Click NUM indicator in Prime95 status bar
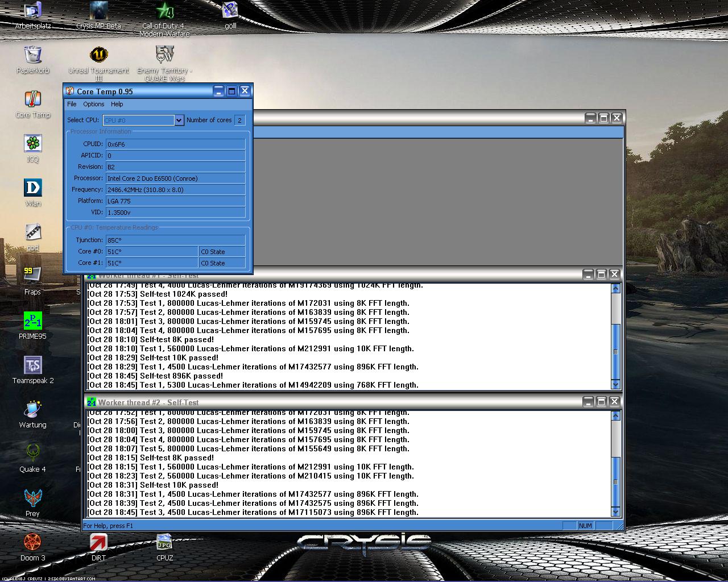The height and width of the screenshot is (582, 728). tap(586, 526)
